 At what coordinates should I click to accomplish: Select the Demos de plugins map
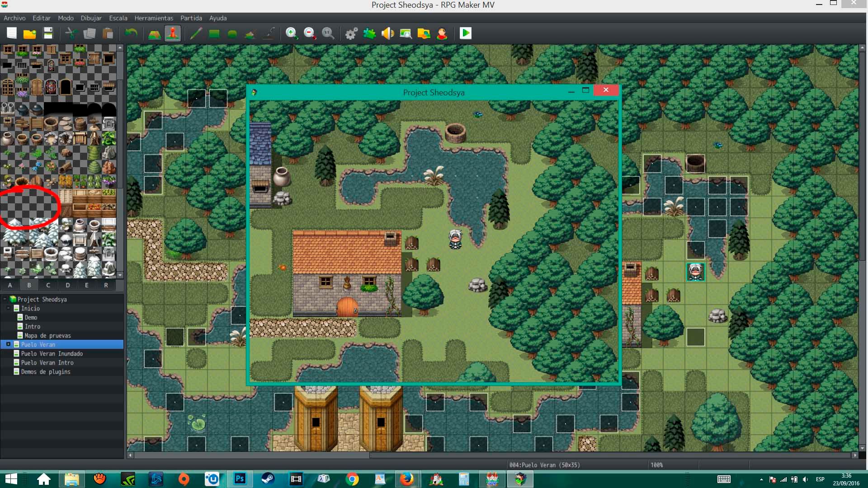click(46, 372)
